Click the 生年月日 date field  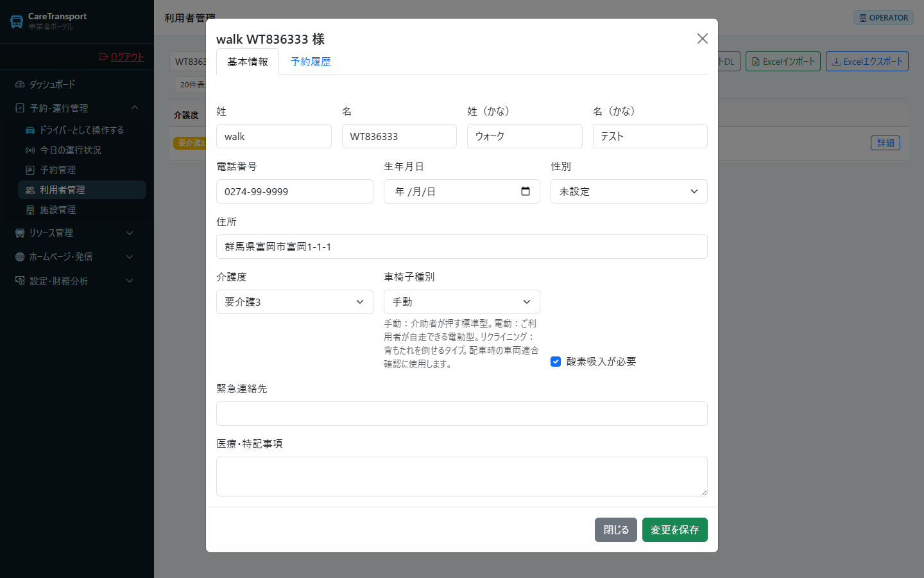pos(462,191)
